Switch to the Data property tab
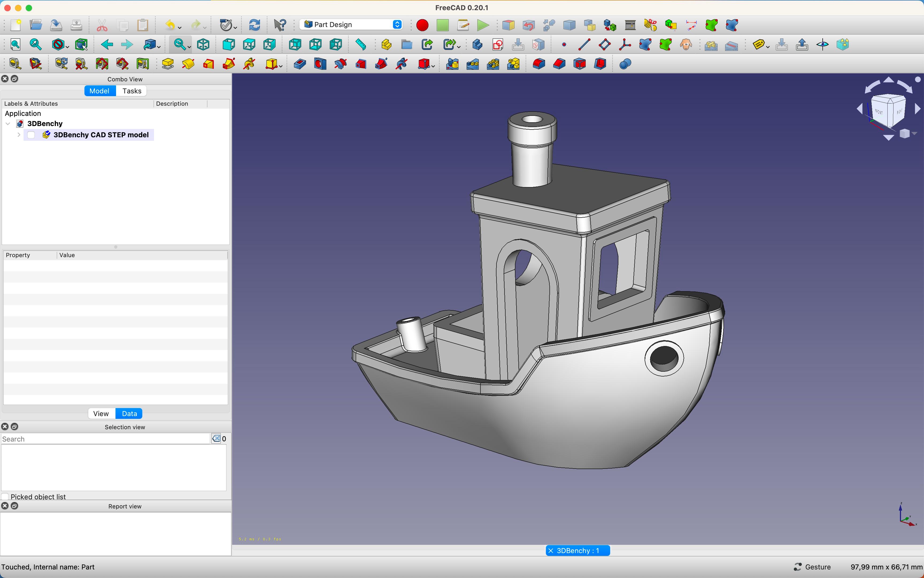 [x=129, y=414]
